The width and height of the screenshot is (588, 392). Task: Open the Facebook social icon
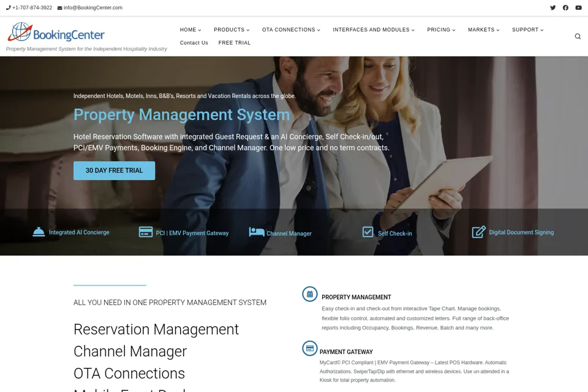pos(565,7)
